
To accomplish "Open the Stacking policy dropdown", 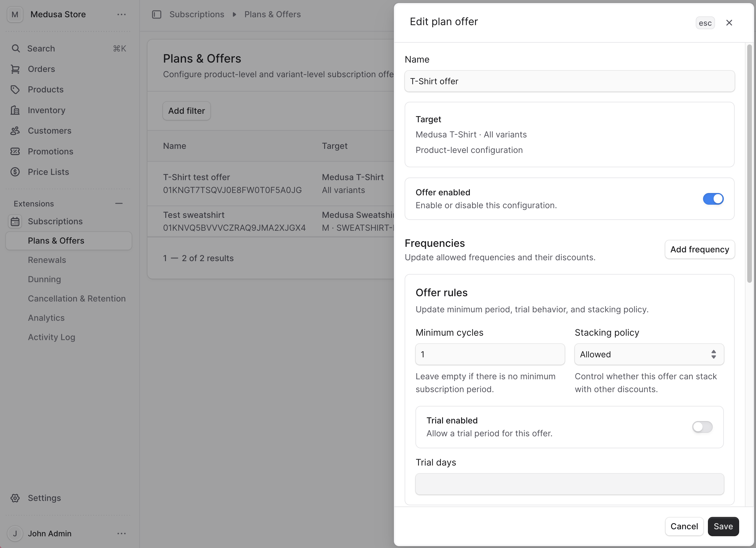I will tap(649, 354).
